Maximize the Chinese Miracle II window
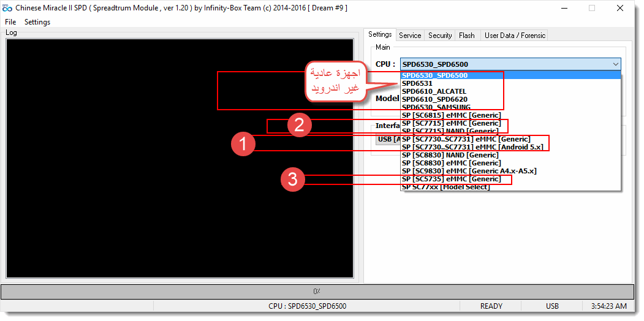 (x=591, y=8)
